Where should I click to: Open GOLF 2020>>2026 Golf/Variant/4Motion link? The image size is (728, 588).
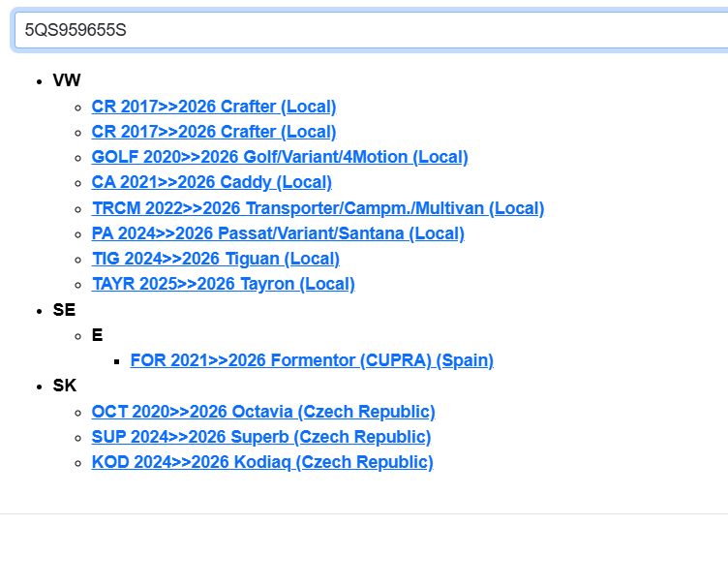point(279,157)
